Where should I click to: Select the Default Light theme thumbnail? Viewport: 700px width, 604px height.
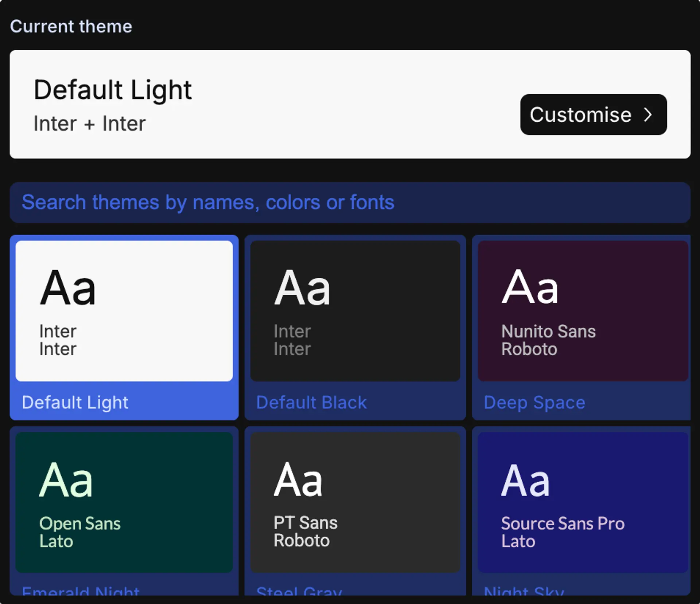click(124, 311)
